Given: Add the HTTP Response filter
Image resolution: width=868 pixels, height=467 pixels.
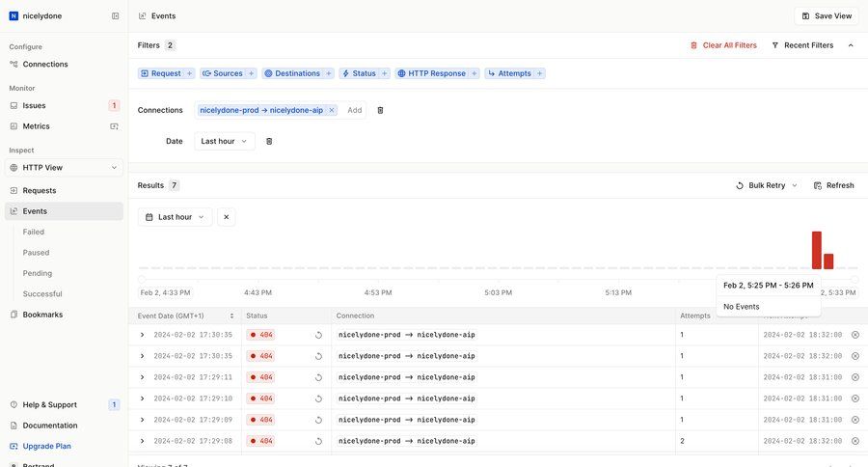Looking at the screenshot, I should 437,73.
